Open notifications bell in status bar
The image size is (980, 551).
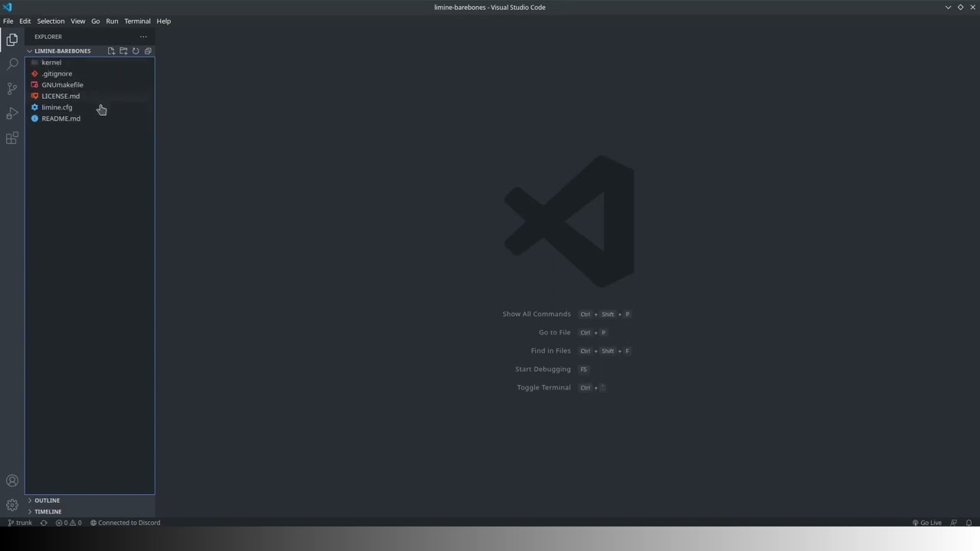point(969,523)
